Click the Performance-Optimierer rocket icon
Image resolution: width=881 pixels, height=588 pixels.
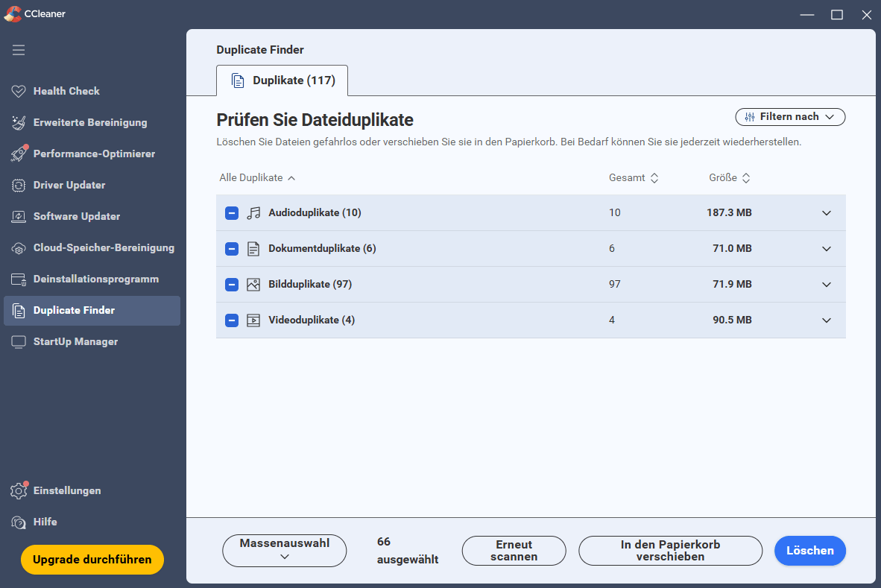pyautogui.click(x=19, y=154)
